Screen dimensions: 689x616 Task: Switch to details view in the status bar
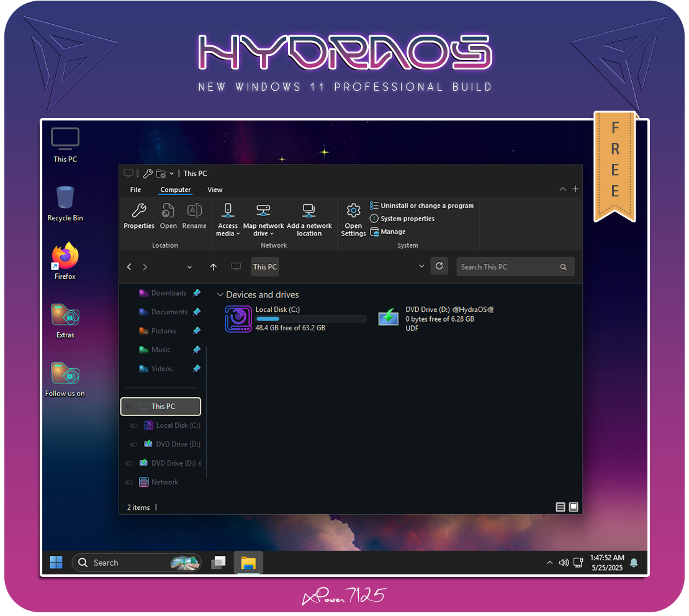[x=561, y=507]
